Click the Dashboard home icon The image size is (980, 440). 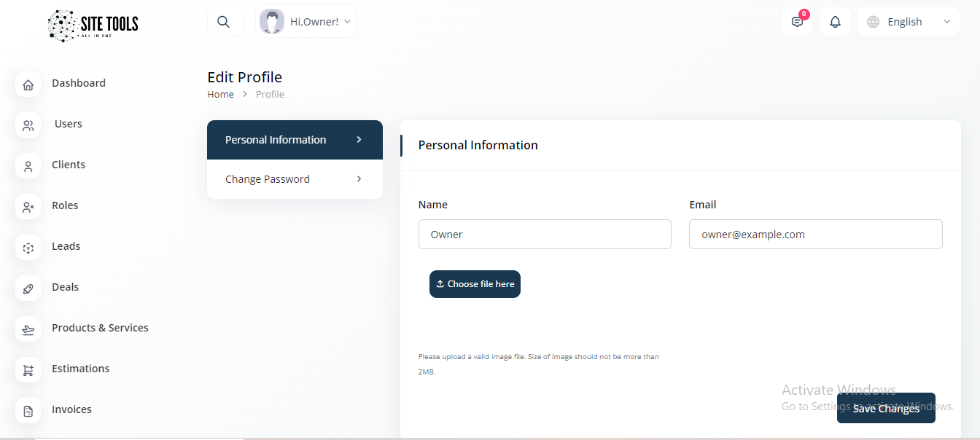point(28,85)
